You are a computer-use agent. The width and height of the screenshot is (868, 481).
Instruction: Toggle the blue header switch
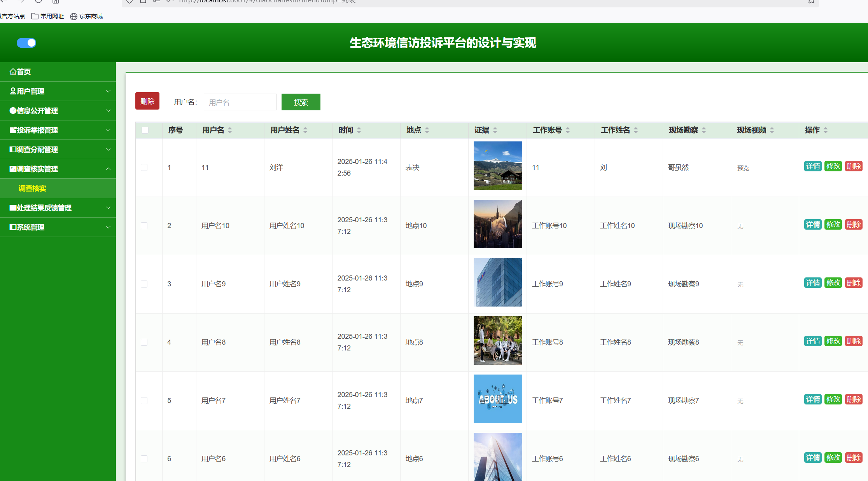[x=26, y=43]
